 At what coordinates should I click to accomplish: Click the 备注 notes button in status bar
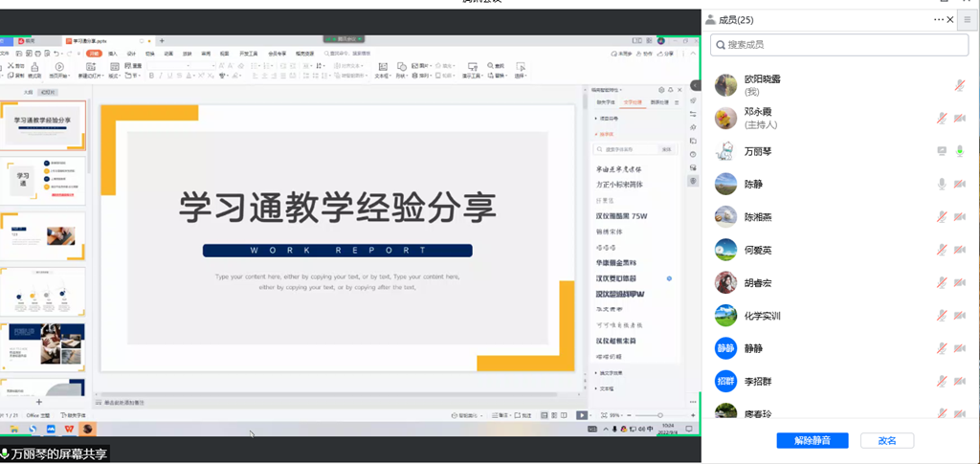click(501, 415)
